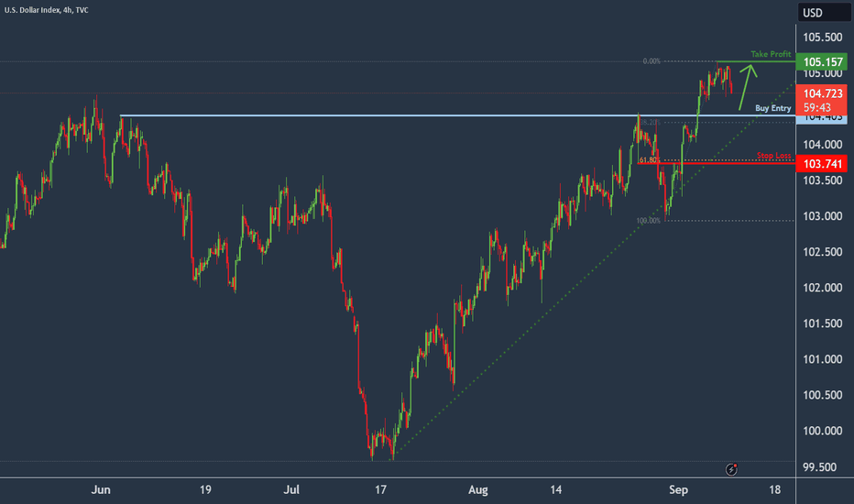Click the 99.500 price axis label
This screenshot has width=854, height=504.
(820, 467)
